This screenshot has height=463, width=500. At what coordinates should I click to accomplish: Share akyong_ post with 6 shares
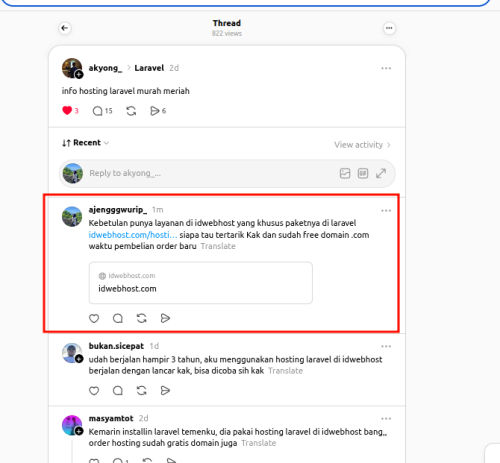pos(158,111)
